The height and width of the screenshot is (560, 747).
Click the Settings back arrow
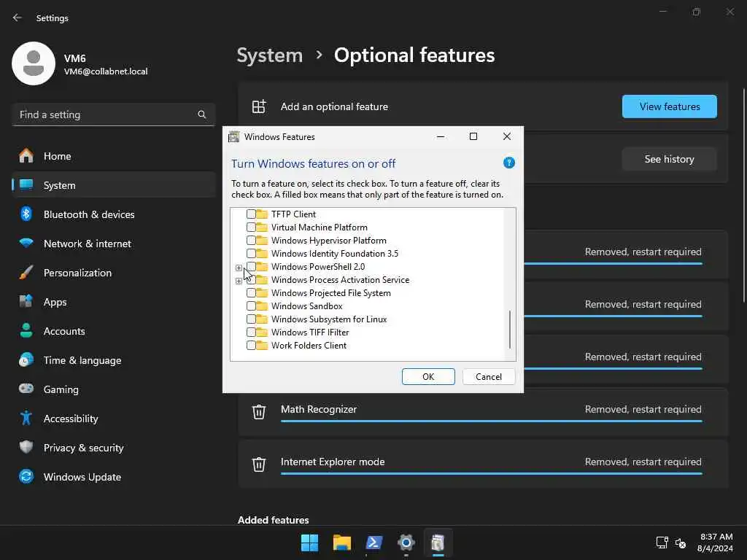tap(18, 17)
